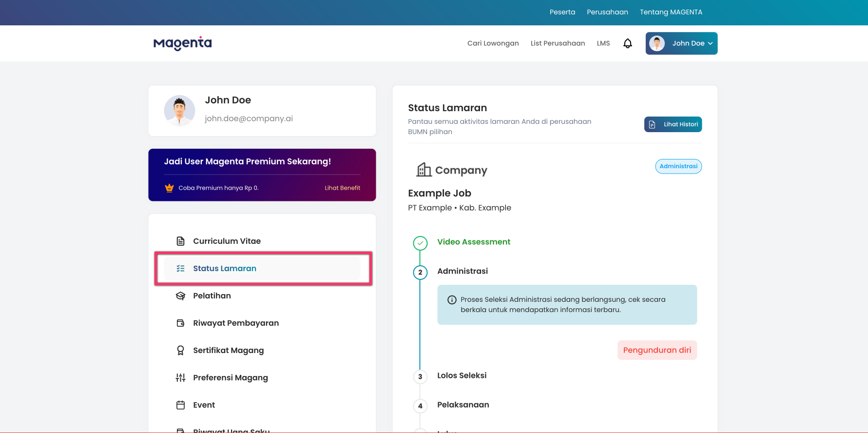868x433 pixels.
Task: Click the Riwayat Pembayaran wallet icon
Action: (x=180, y=323)
